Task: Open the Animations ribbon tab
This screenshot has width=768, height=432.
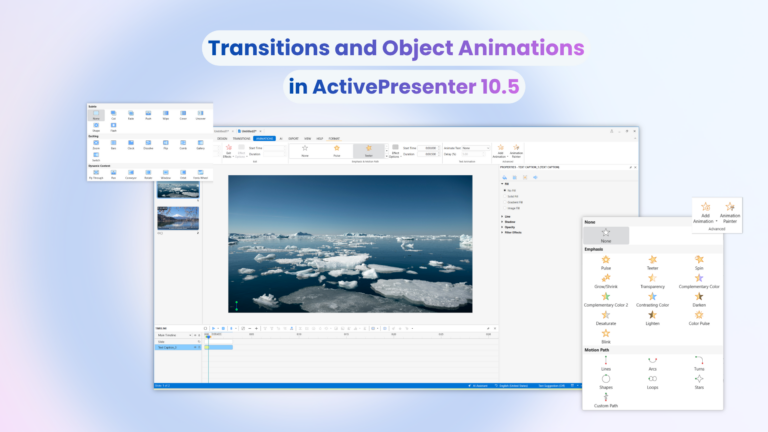Action: click(264, 139)
